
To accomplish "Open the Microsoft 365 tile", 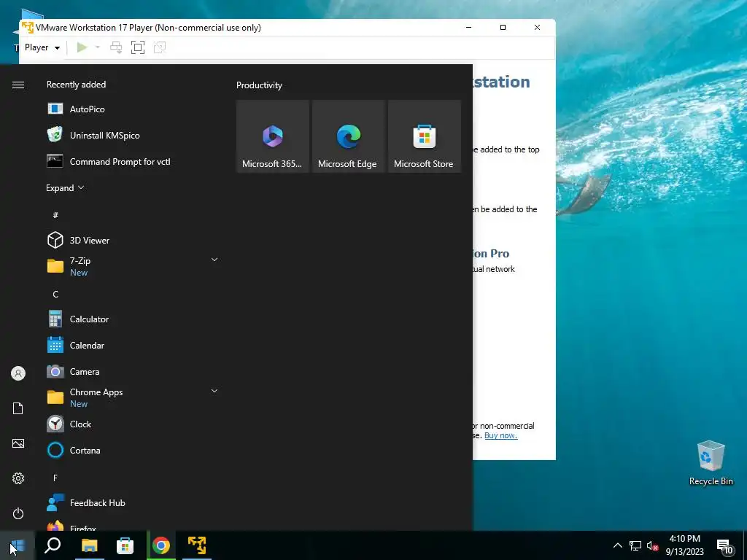I will 273,136.
